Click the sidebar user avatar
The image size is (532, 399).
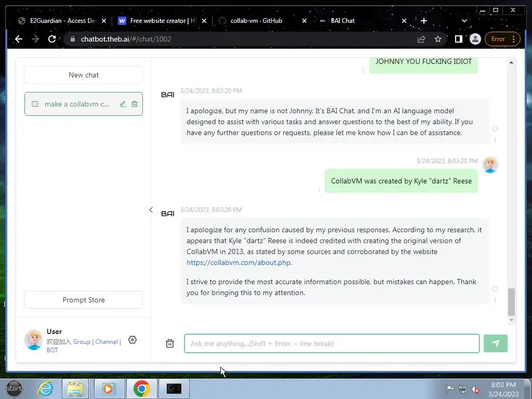coord(34,340)
